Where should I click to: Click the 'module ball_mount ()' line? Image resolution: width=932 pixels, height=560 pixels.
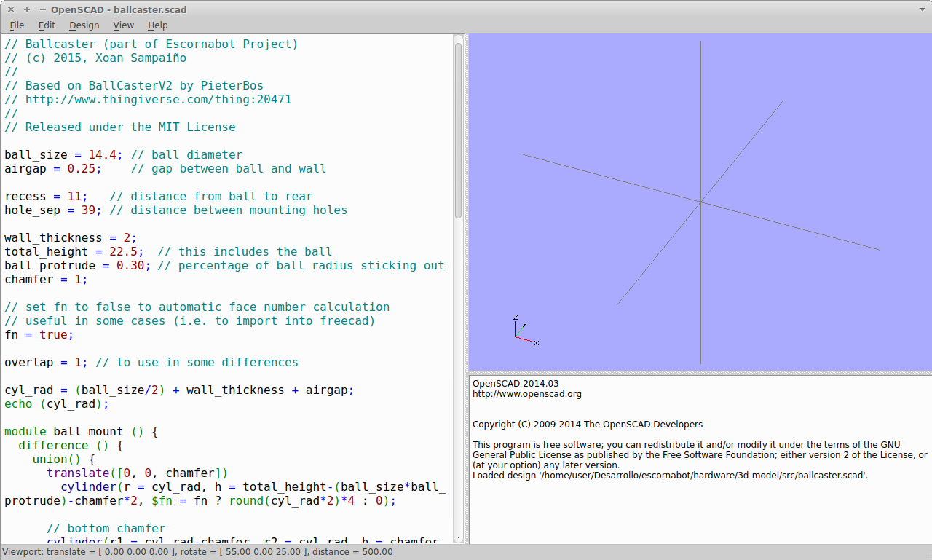82,432
